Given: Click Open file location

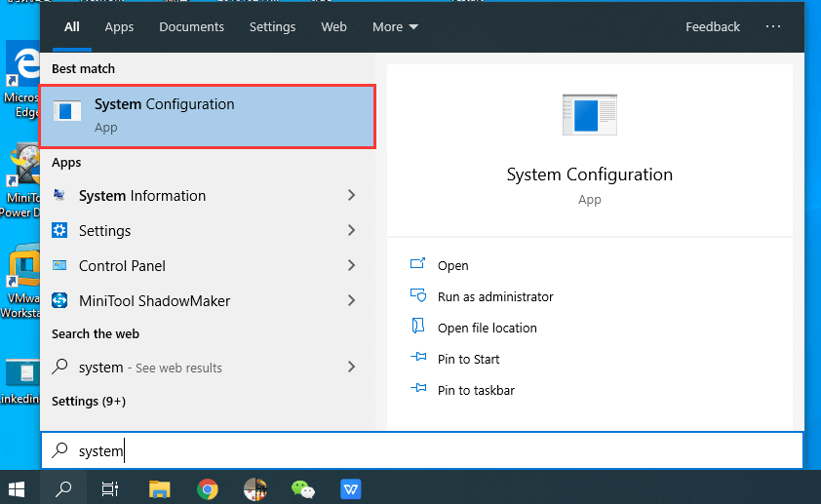Looking at the screenshot, I should [x=487, y=329].
